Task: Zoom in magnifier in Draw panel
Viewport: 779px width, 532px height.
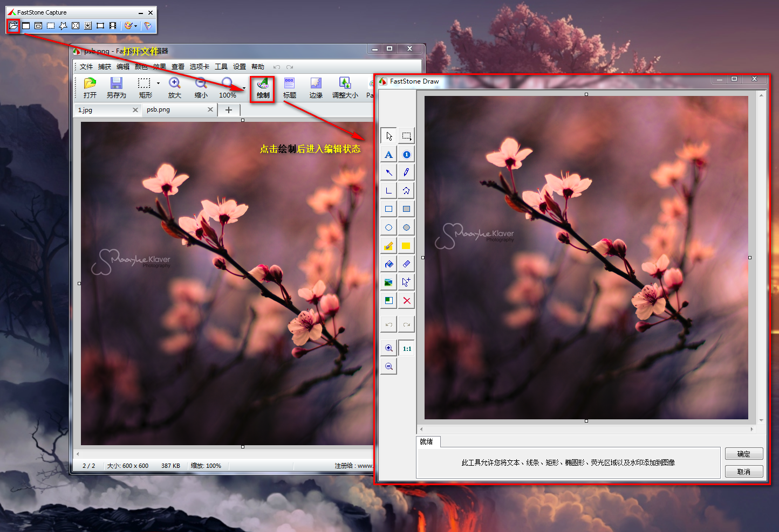Action: (x=389, y=348)
